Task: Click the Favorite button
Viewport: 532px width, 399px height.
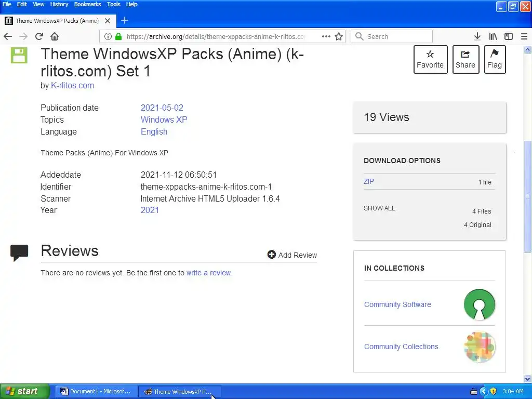Action: (x=430, y=59)
